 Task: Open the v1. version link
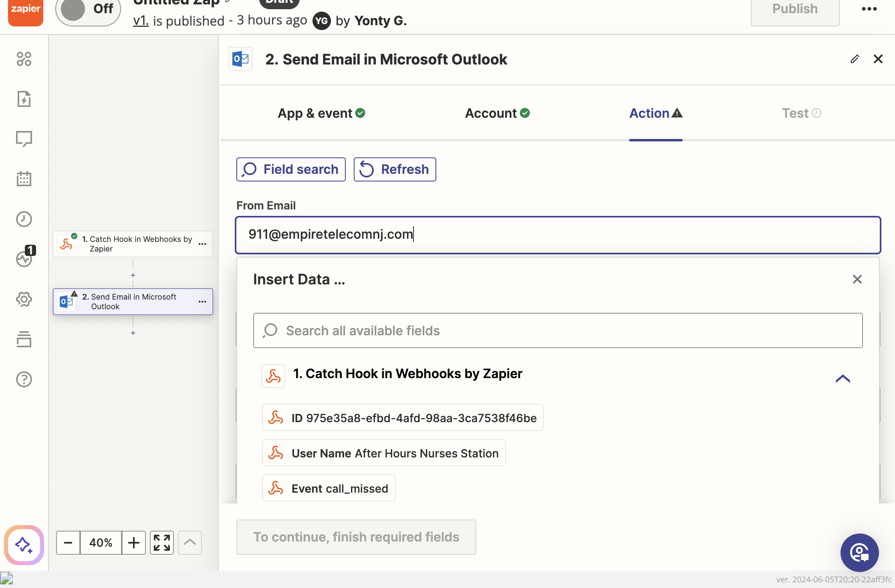tap(141, 20)
